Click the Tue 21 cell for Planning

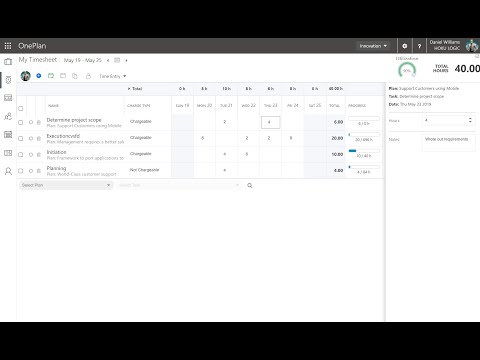pyautogui.click(x=226, y=170)
